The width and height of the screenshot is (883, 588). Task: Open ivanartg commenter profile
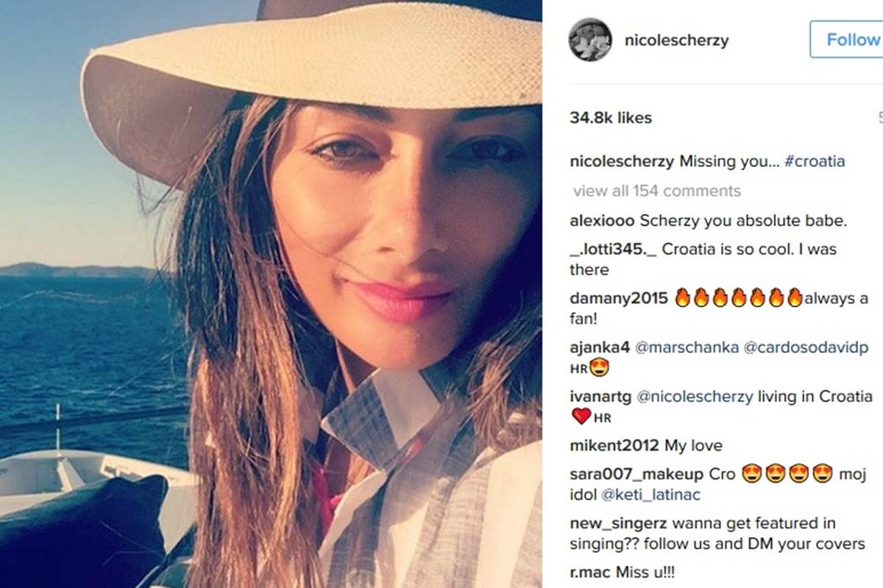600,397
